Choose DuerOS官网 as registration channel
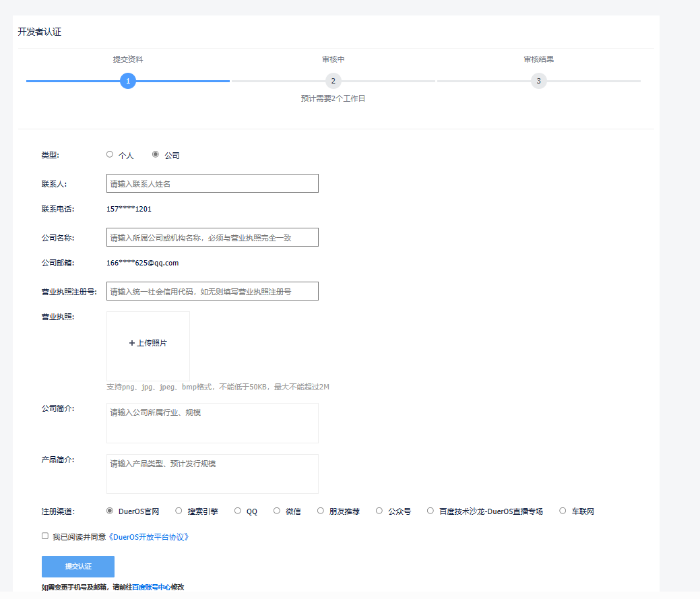Image resolution: width=700 pixels, height=599 pixels. click(110, 511)
